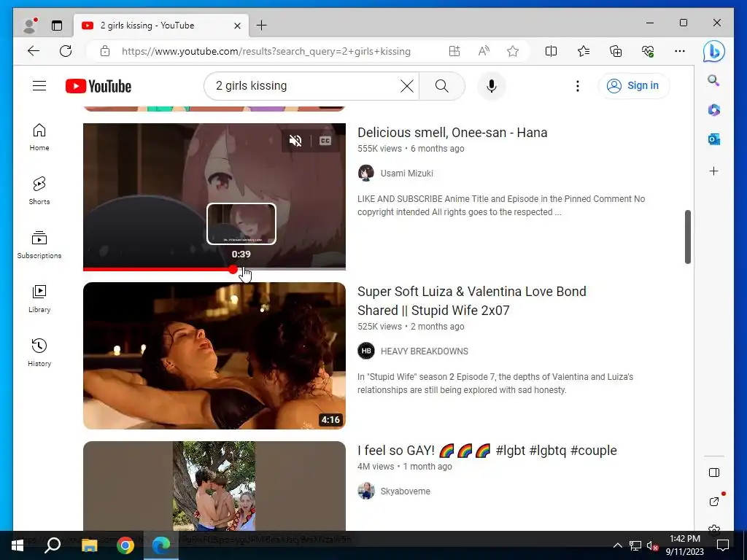The image size is (747, 560).
Task: Open the Delicious smell, Onee-san video title
Action: pyautogui.click(x=452, y=133)
